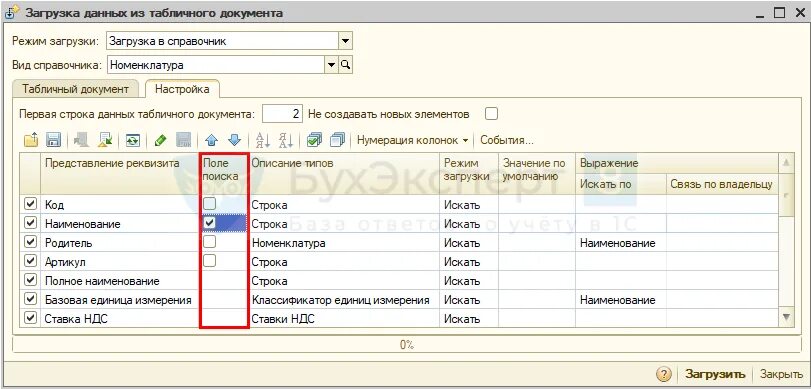Open the Вид справочника dropdown arrow
The width and height of the screenshot is (811, 389).
click(x=332, y=65)
